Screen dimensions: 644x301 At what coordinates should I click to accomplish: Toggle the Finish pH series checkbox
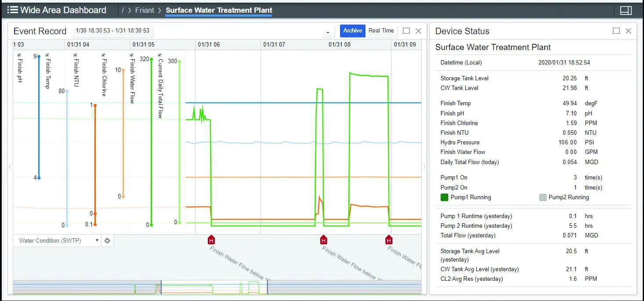click(x=19, y=54)
